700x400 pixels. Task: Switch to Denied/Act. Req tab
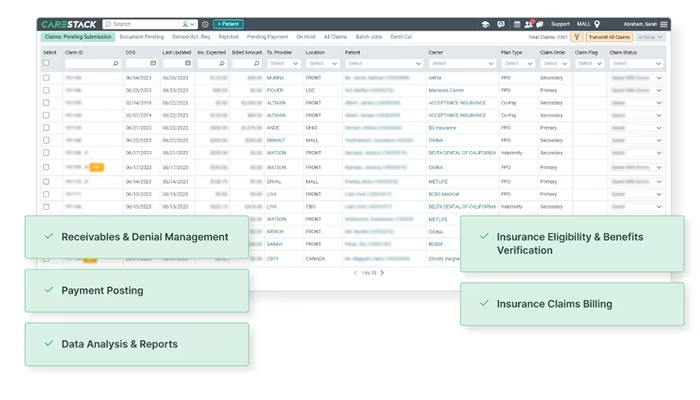pos(191,37)
